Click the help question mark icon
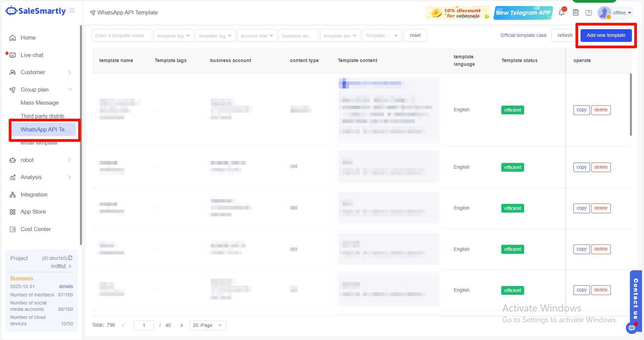 point(589,13)
